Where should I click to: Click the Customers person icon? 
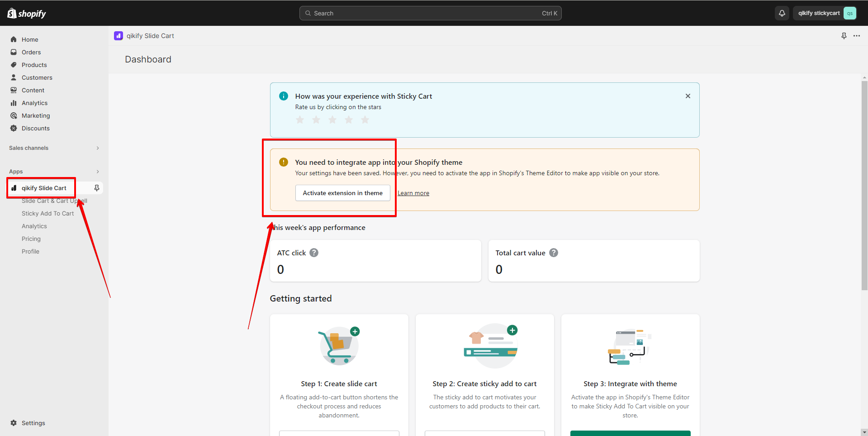point(14,77)
